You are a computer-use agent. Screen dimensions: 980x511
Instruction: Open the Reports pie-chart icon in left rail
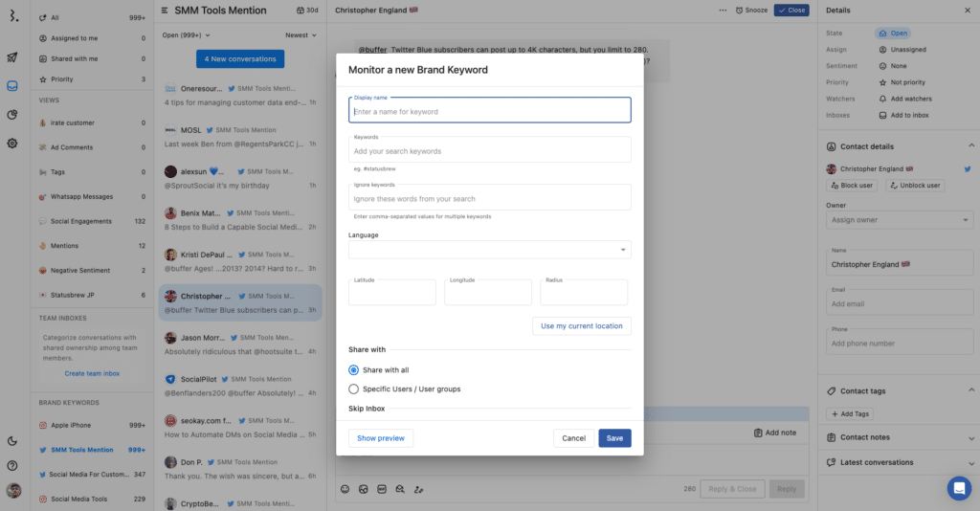pos(11,115)
